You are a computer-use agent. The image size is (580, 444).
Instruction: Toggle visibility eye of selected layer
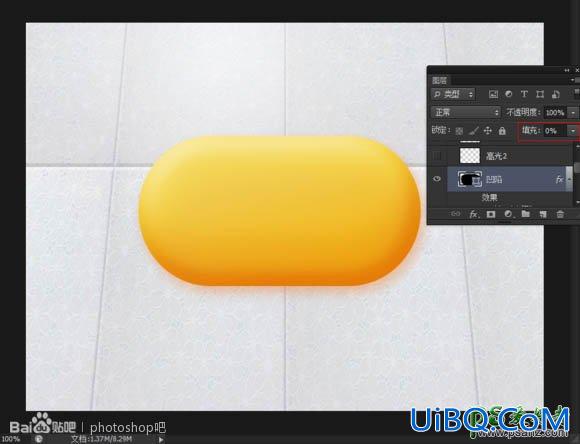pos(437,179)
